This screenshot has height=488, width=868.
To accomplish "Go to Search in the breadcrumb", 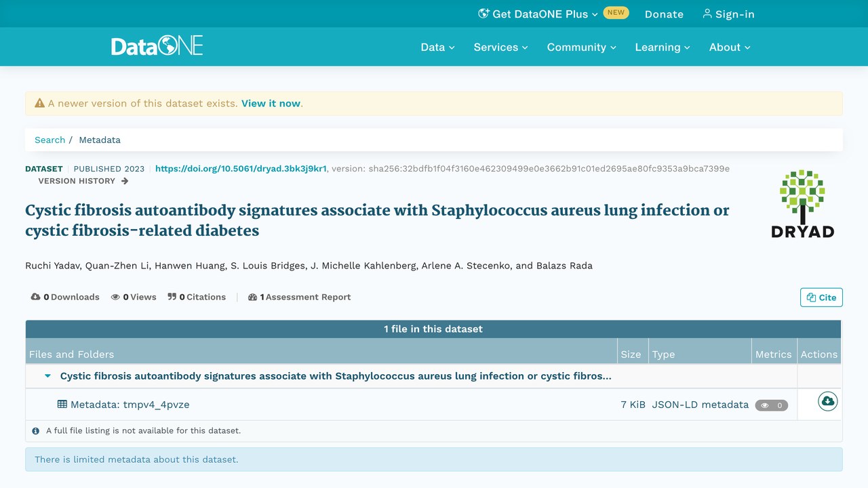I will click(x=50, y=140).
